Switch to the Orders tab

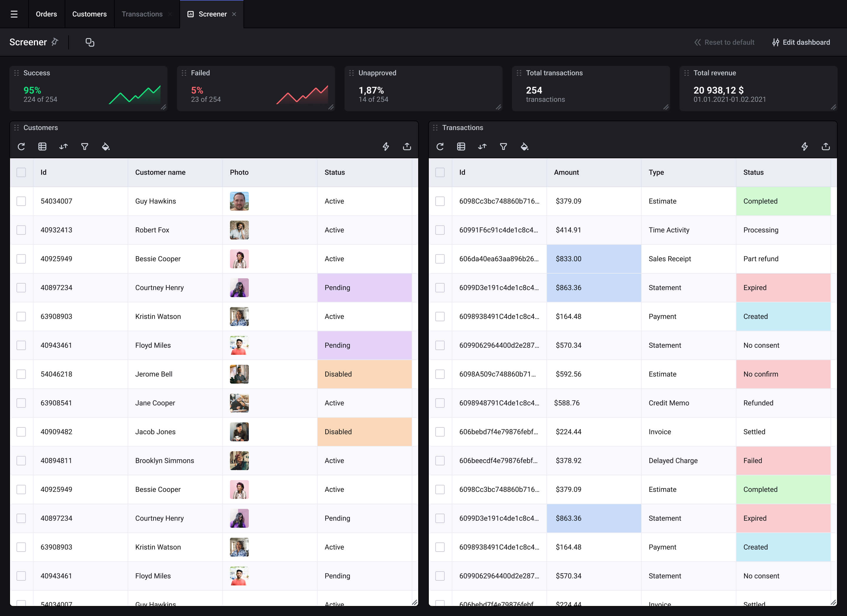[x=46, y=14]
